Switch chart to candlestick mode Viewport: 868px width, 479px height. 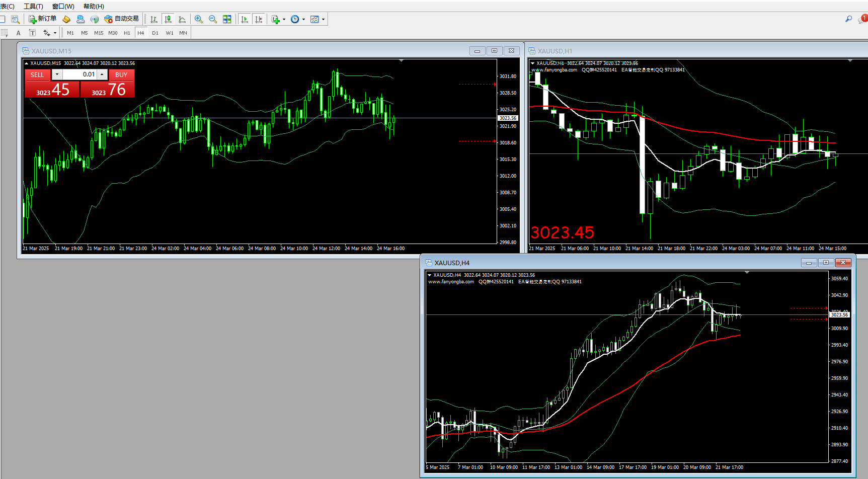click(168, 19)
